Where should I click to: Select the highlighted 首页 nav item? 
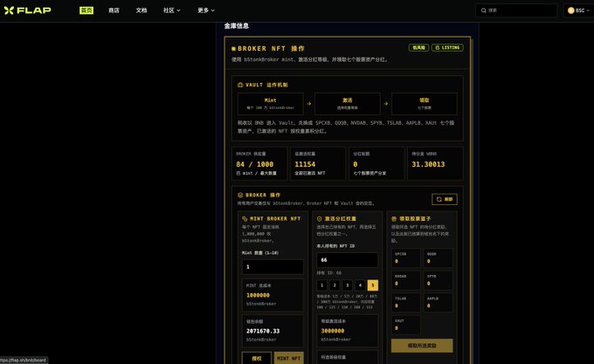point(86,10)
